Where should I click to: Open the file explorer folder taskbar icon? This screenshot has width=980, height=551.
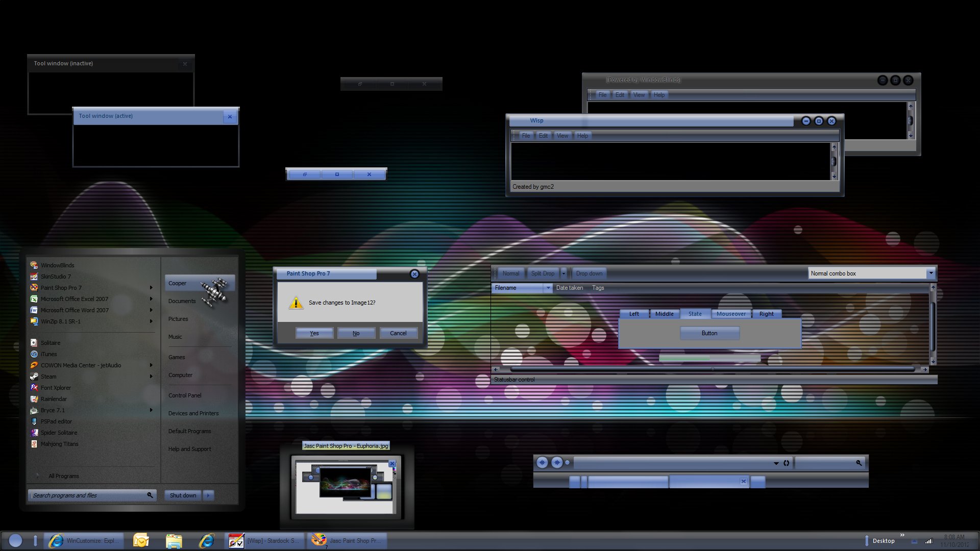coord(174,541)
